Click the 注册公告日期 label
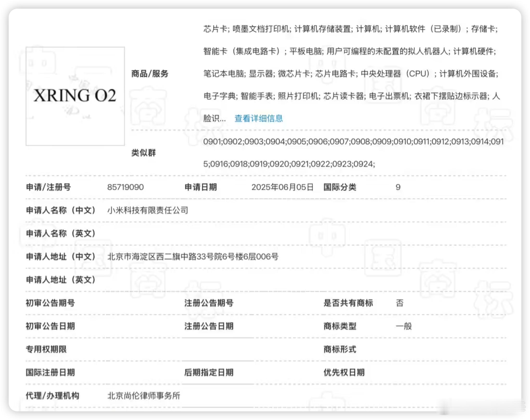530x420 pixels. click(x=209, y=326)
